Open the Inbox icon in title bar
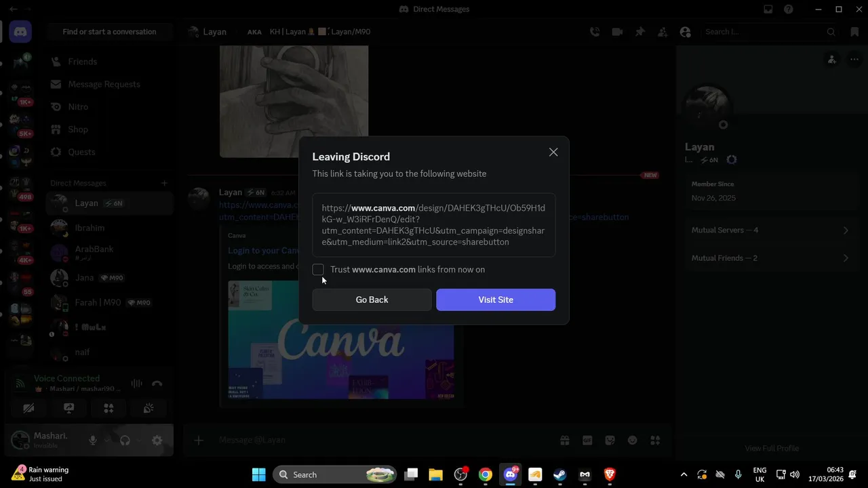Viewport: 868px width, 488px height. (x=768, y=9)
